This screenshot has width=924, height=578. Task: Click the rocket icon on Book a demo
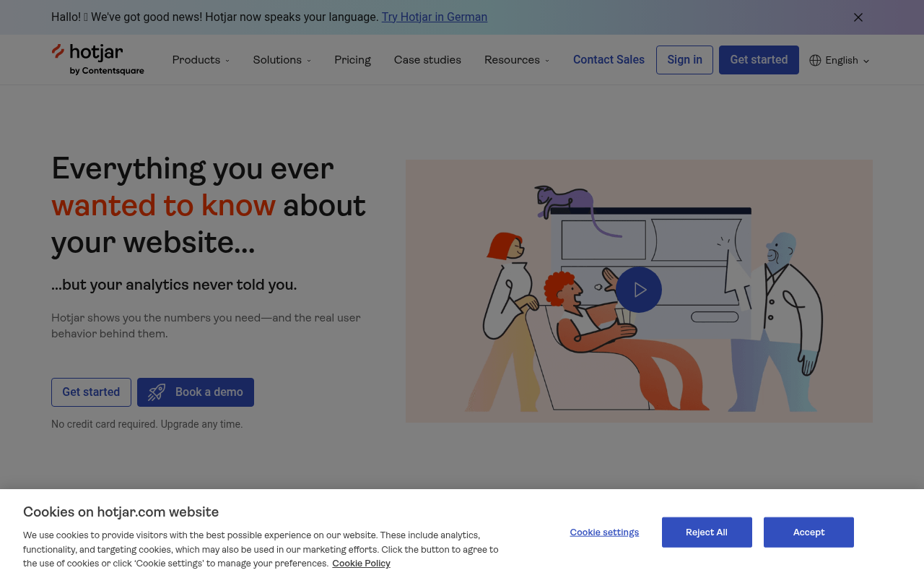[157, 392]
